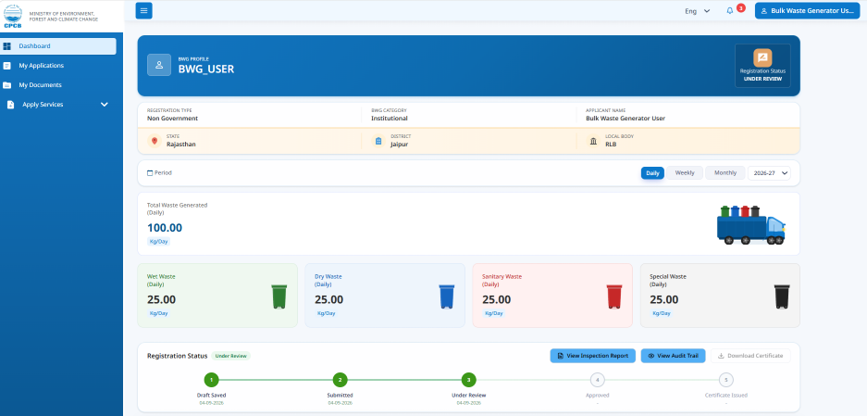
Task: Expand Apply Services chevron
Action: click(x=104, y=105)
